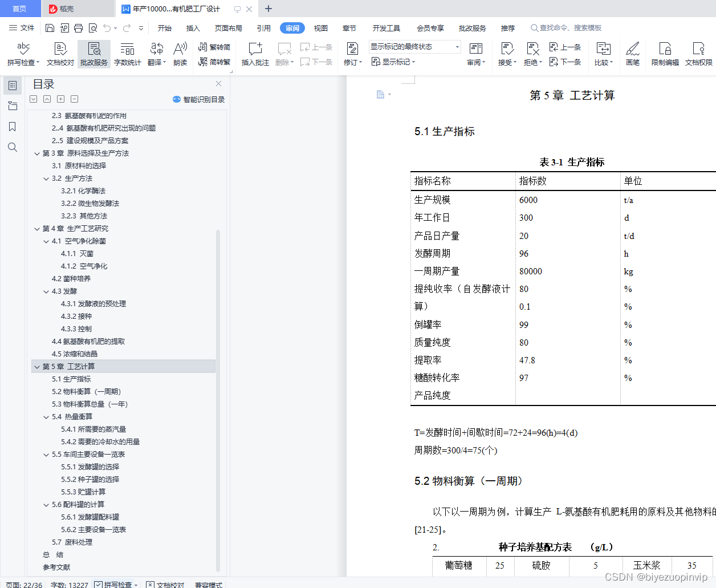Screen dimensions: 716x588
Task: Open the 文件 menu
Action: pyautogui.click(x=22, y=28)
